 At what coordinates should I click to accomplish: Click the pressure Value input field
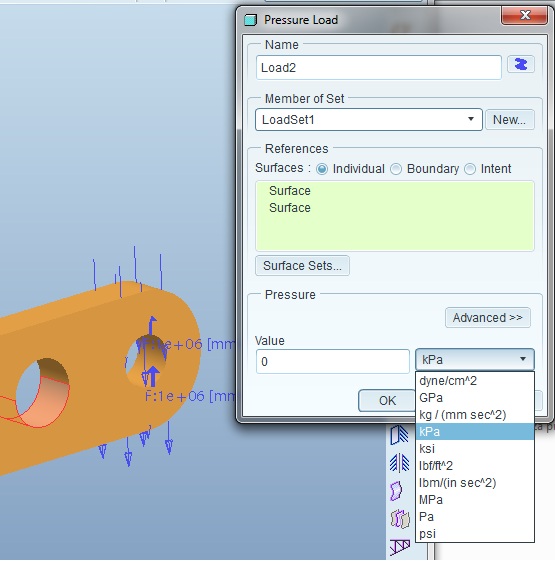(333, 361)
